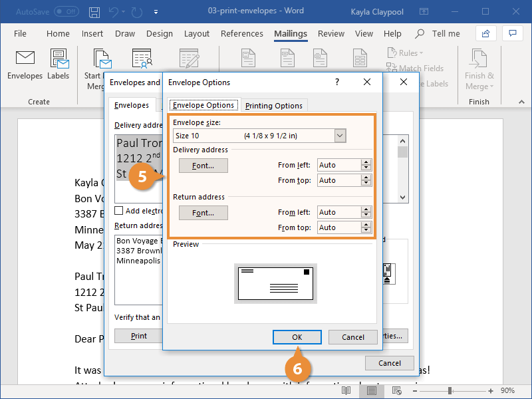Switch to Read Mode via the status bar icon
This screenshot has width=532, height=399.
pyautogui.click(x=346, y=392)
